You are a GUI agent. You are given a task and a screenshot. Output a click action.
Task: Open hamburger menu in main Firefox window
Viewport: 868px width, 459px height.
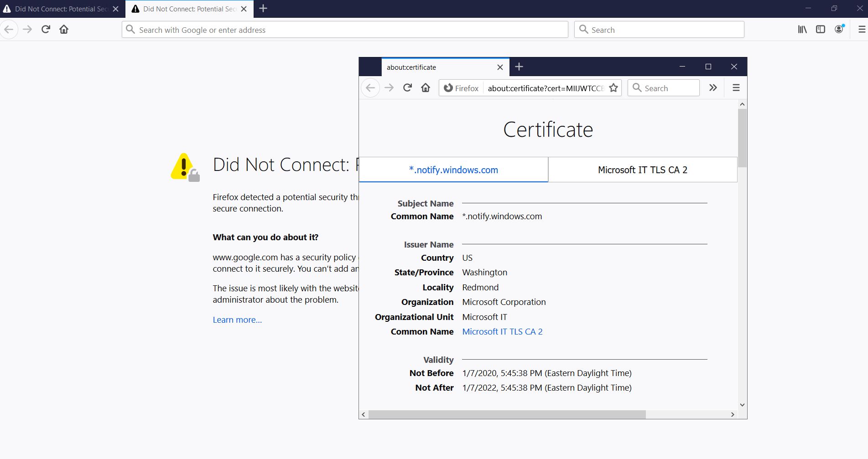862,30
